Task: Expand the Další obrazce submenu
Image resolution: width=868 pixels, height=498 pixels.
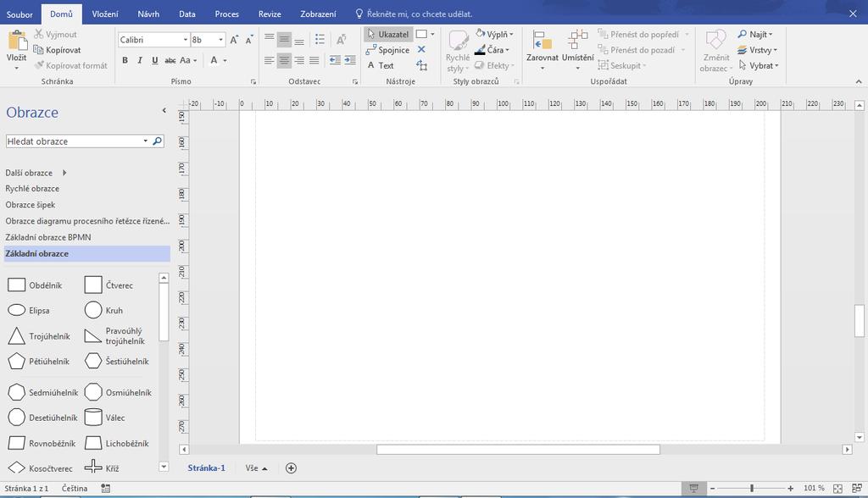Action: click(x=36, y=173)
